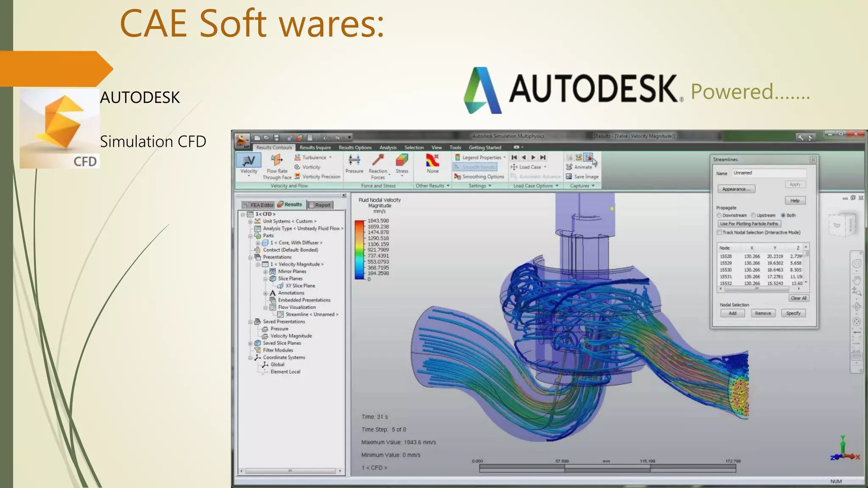The image size is (868, 488).
Task: Step back to previous load case
Action: pyautogui.click(x=524, y=157)
